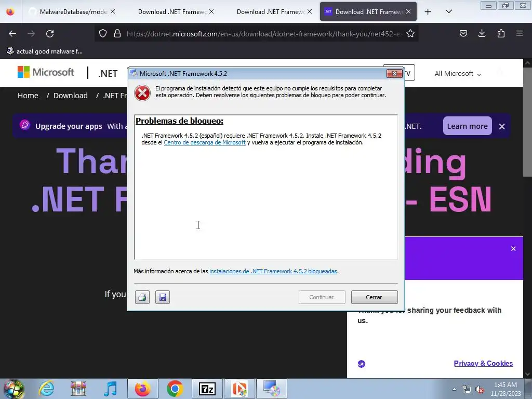This screenshot has width=532, height=399.
Task: Click the tracking protection shield icon
Action: [x=103, y=33]
